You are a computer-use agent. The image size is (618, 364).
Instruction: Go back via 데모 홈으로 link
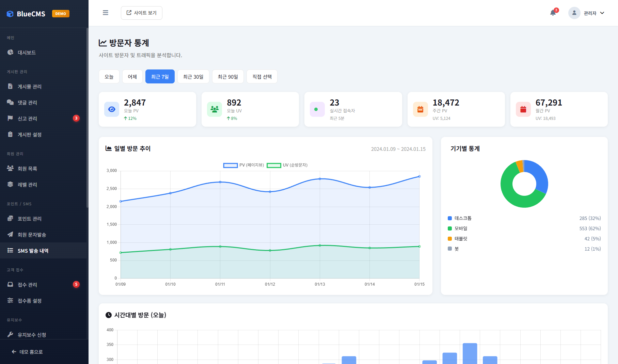coord(27,352)
